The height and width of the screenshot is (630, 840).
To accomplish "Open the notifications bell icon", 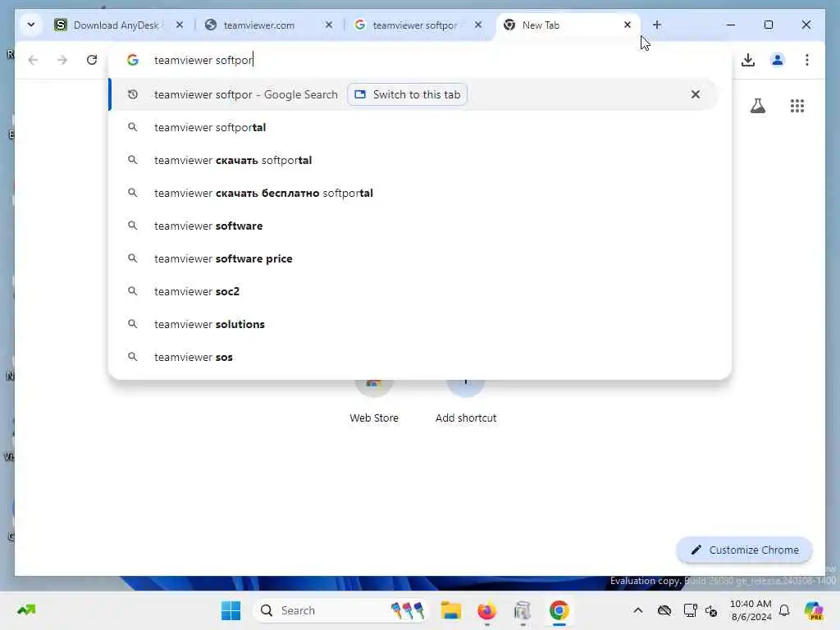I will coord(784,610).
